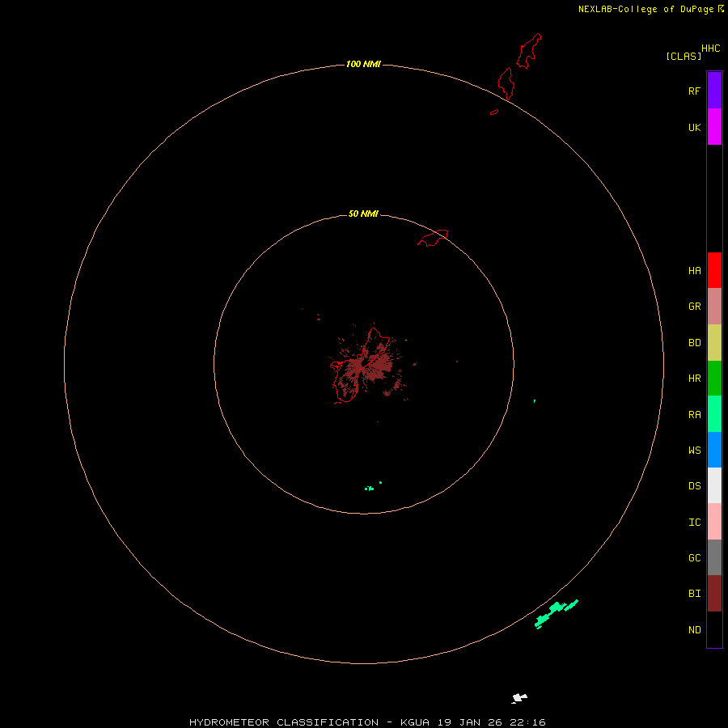
Task: Click the GC legend label
Action: [x=695, y=558]
